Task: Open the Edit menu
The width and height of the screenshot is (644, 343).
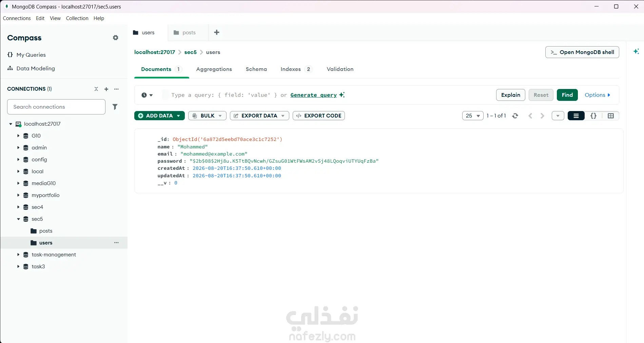Action: point(40,18)
